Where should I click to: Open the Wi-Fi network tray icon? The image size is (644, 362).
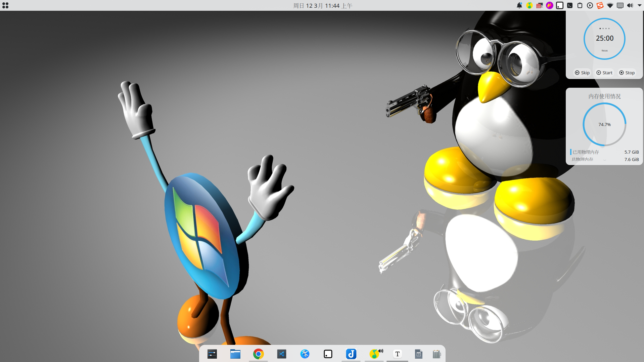tap(610, 5)
